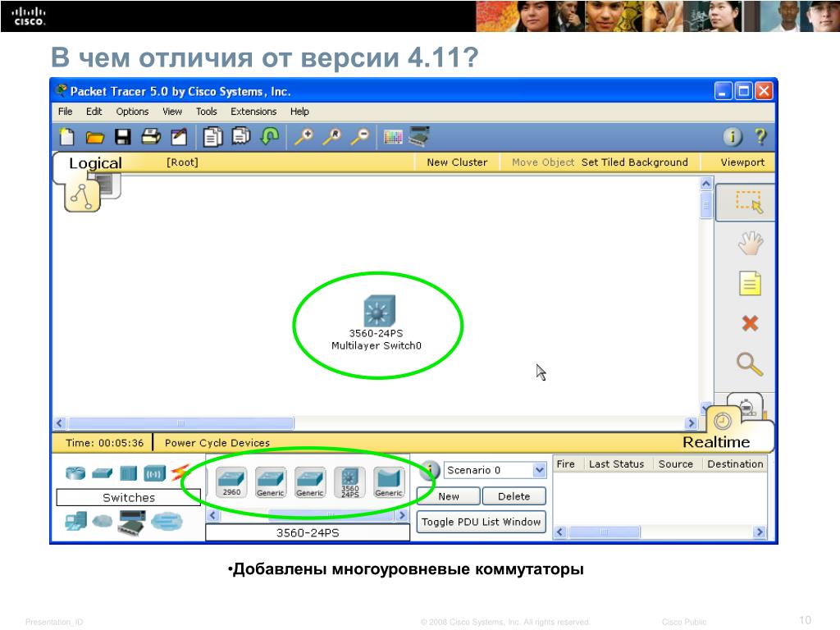The height and width of the screenshot is (630, 840).
Task: Click the Destination column header
Action: pyautogui.click(x=735, y=464)
